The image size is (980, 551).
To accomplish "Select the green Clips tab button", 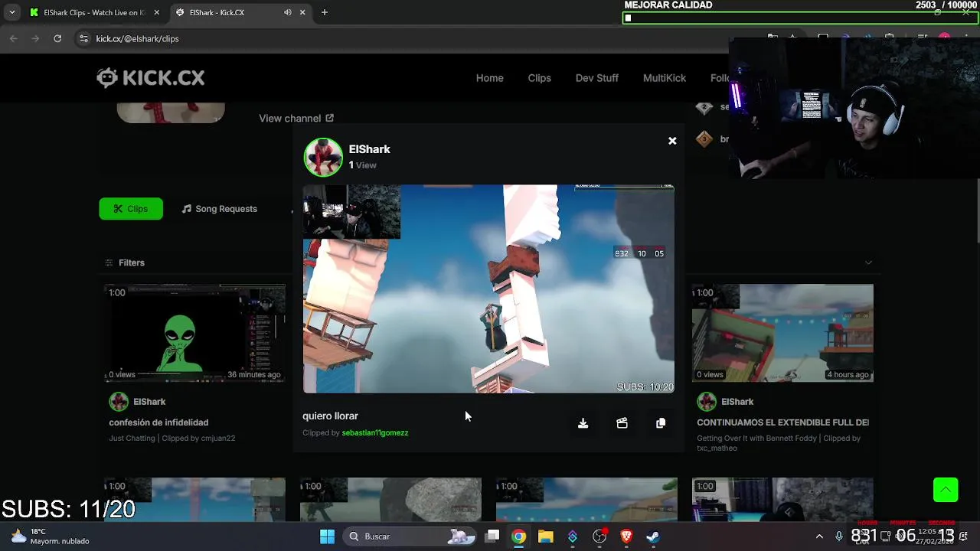I will [131, 209].
